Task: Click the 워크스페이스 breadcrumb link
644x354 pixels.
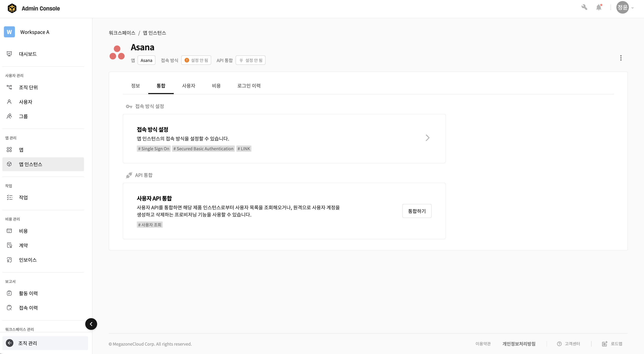Action: (x=122, y=33)
